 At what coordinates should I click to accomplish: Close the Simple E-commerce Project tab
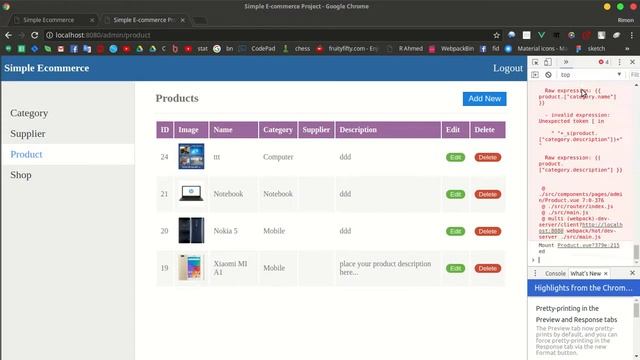(x=183, y=20)
